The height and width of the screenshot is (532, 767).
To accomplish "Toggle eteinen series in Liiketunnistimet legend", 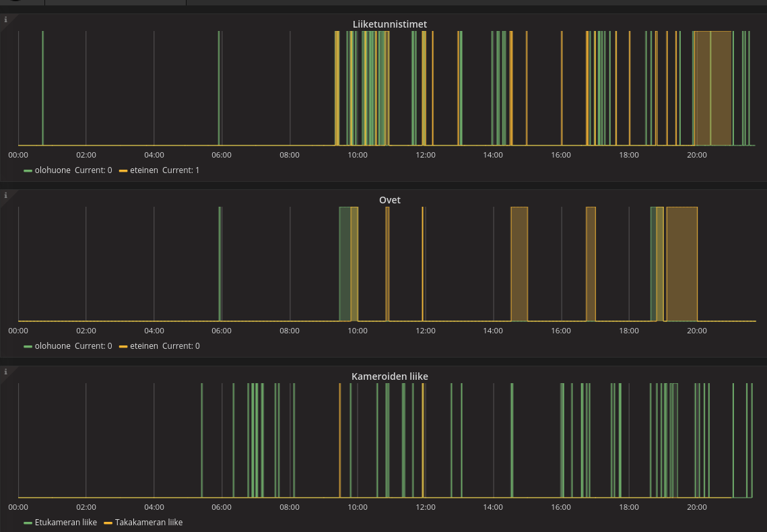I will (143, 170).
